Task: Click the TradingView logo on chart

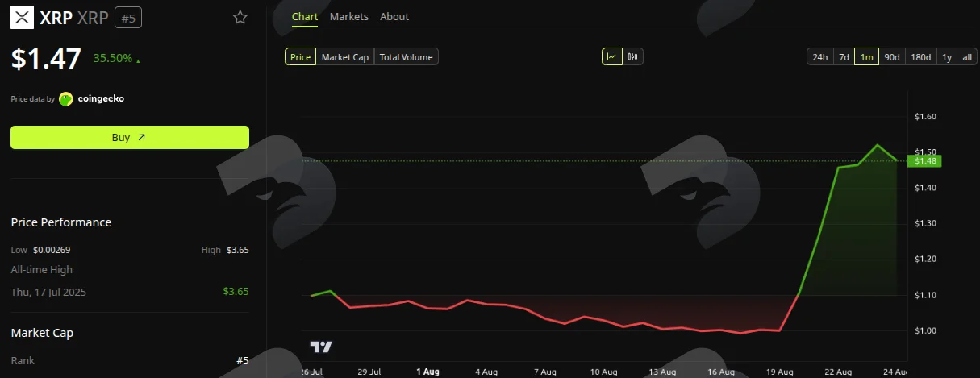Action: click(x=321, y=347)
